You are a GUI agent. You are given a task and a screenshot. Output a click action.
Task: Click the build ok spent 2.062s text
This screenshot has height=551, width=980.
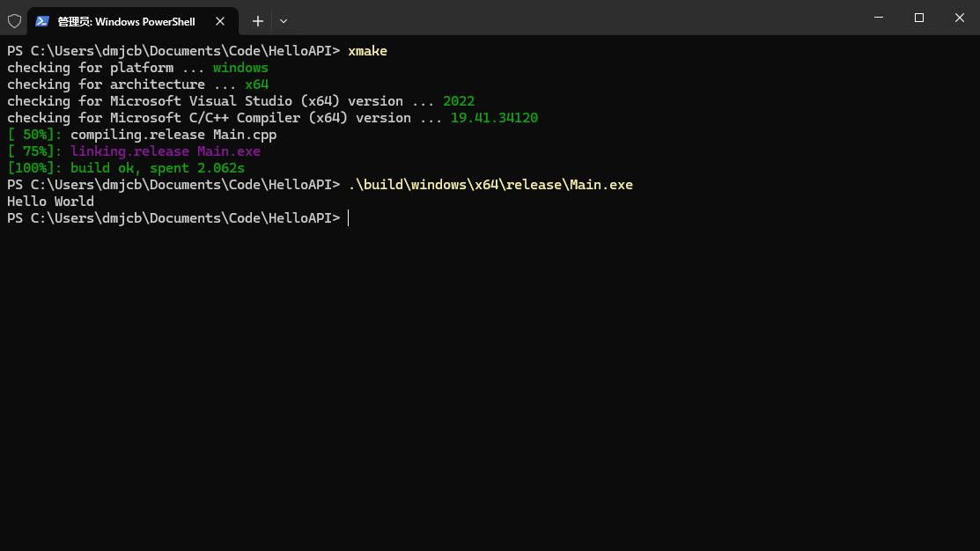point(158,167)
